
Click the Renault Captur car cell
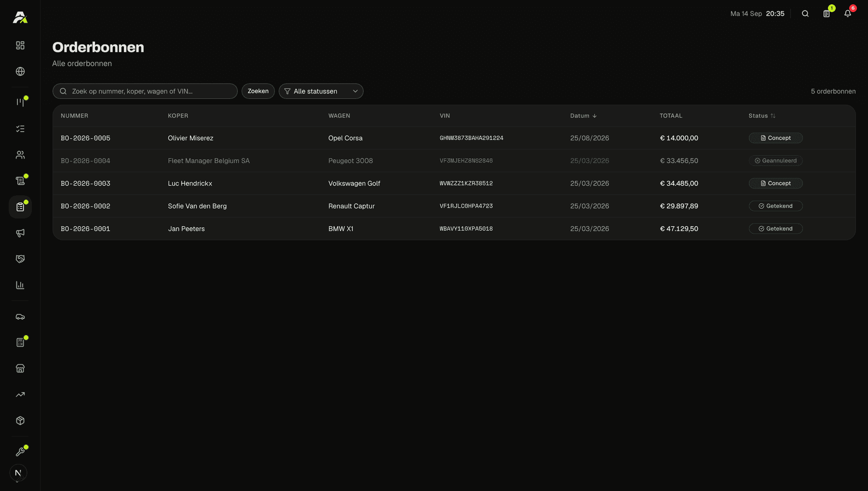coord(352,206)
